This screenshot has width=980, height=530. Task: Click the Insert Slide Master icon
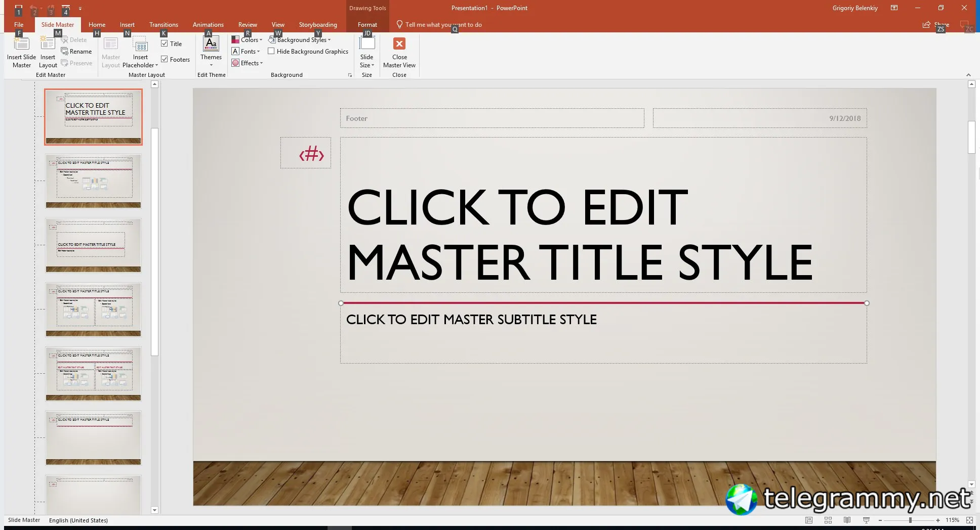pyautogui.click(x=21, y=44)
